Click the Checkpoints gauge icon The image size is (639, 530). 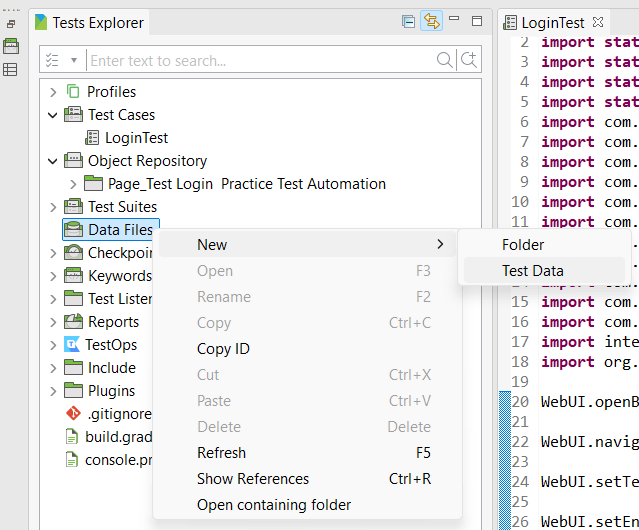(x=73, y=253)
